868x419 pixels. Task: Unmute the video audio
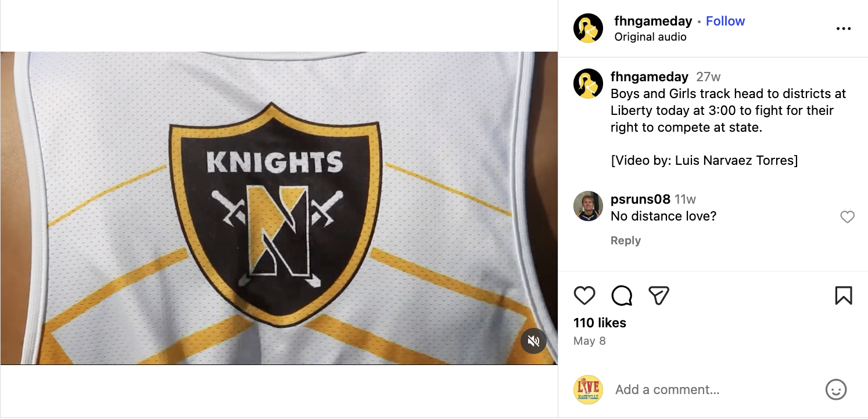[533, 341]
